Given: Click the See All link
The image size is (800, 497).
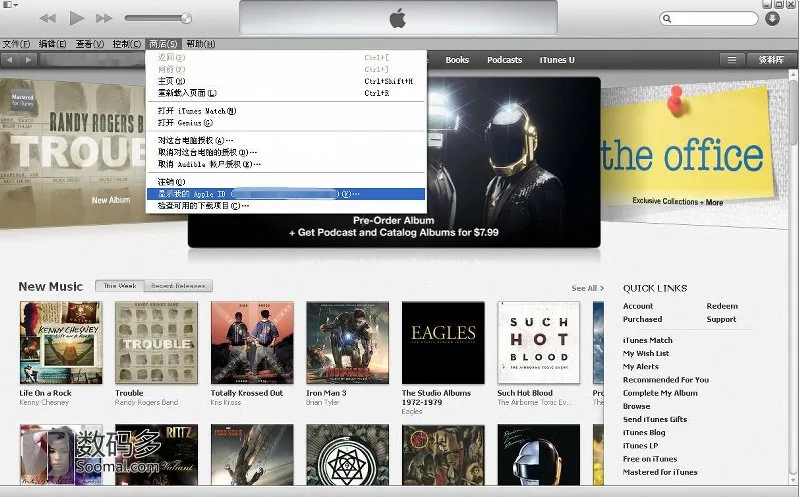Looking at the screenshot, I should (x=587, y=288).
